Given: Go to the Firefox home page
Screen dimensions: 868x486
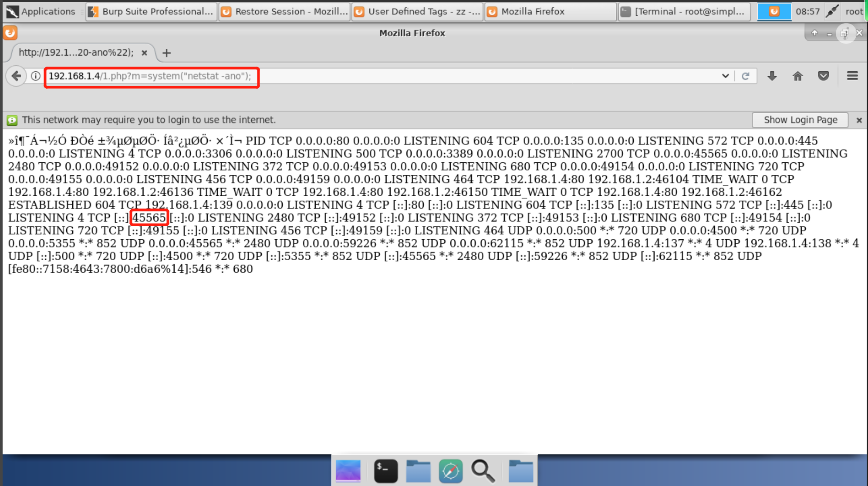Looking at the screenshot, I should tap(797, 76).
